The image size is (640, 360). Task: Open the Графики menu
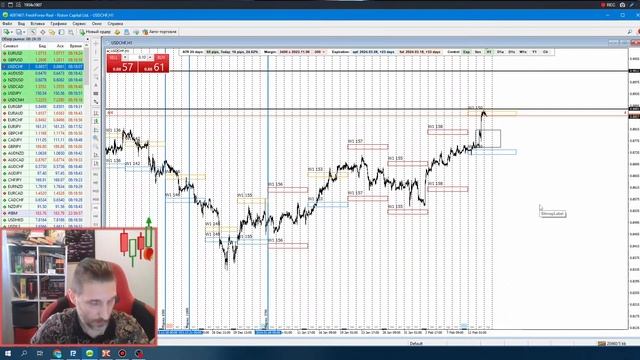(x=58, y=24)
